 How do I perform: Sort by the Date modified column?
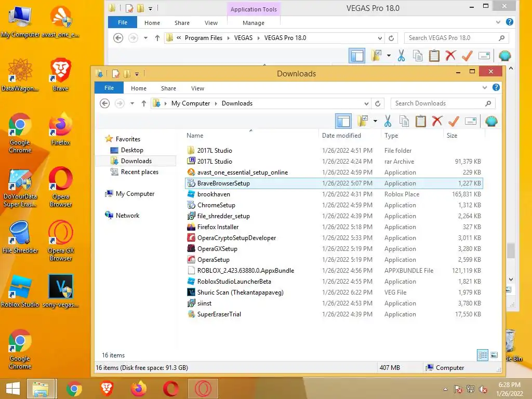click(341, 136)
